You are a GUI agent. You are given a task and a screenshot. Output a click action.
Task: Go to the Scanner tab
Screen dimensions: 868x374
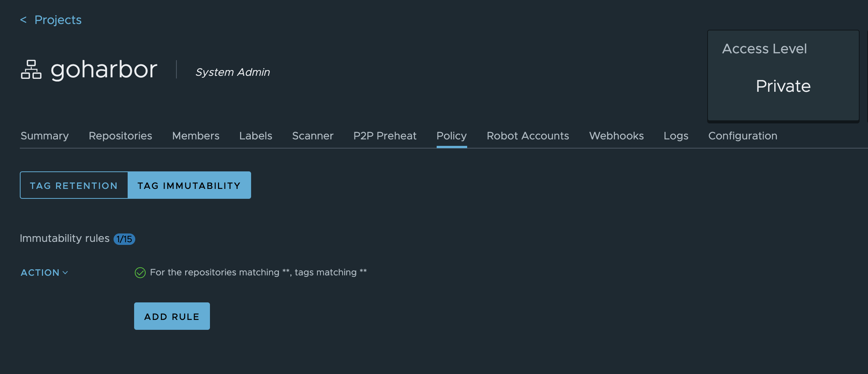[x=312, y=136]
